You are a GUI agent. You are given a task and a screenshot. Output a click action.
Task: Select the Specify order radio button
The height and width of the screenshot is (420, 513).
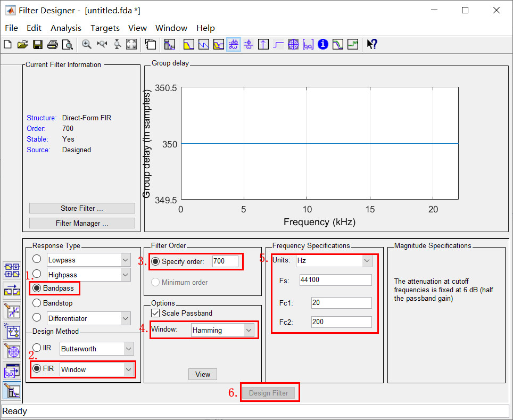[x=155, y=261]
